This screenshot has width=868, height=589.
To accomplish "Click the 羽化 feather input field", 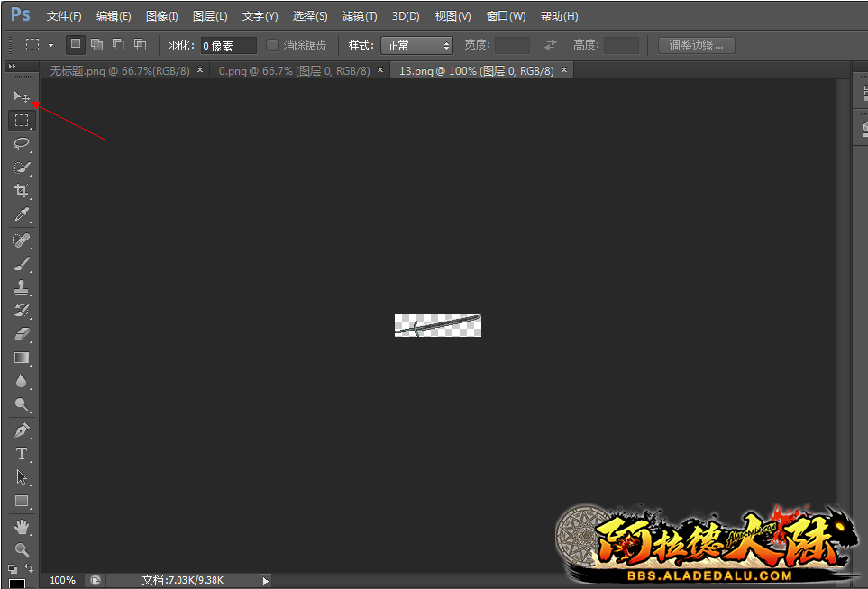I will (x=228, y=45).
